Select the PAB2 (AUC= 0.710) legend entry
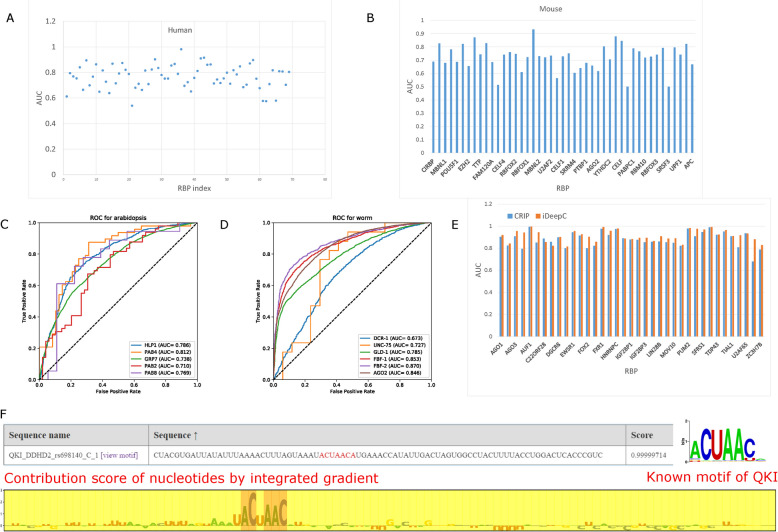 click(x=161, y=366)
